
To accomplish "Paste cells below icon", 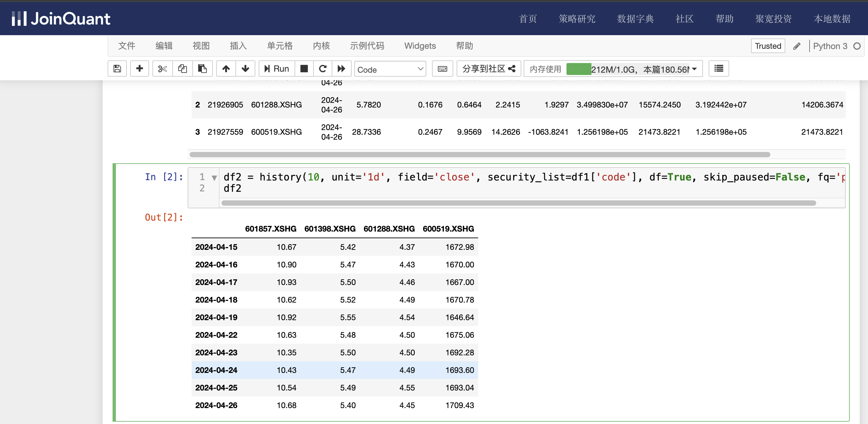I will coord(202,69).
